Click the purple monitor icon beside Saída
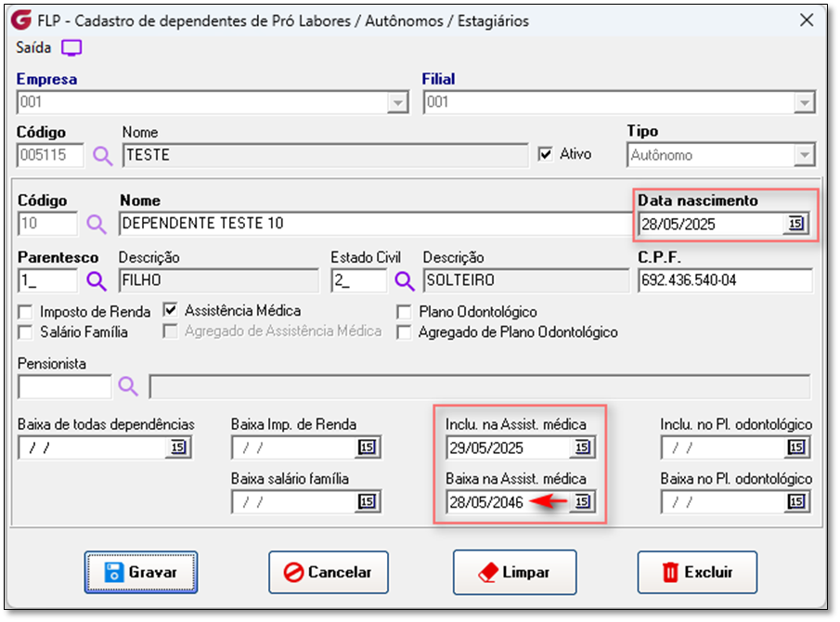840x622 pixels. [x=71, y=48]
